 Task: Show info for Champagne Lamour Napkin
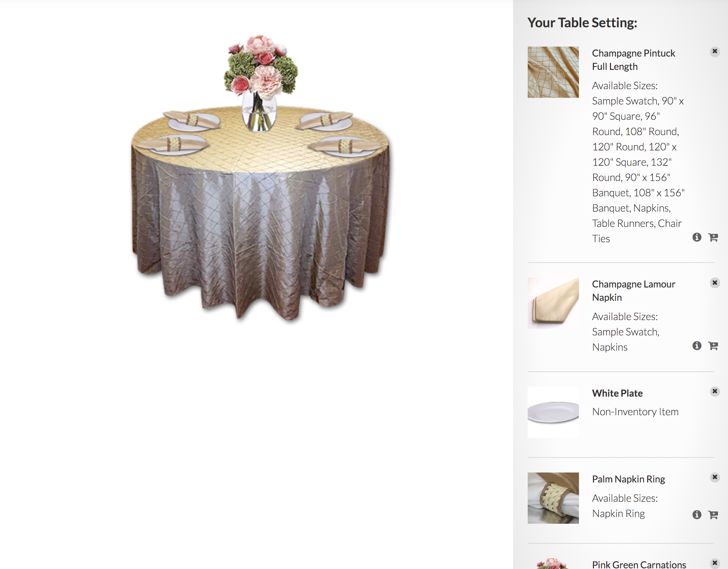click(x=697, y=345)
